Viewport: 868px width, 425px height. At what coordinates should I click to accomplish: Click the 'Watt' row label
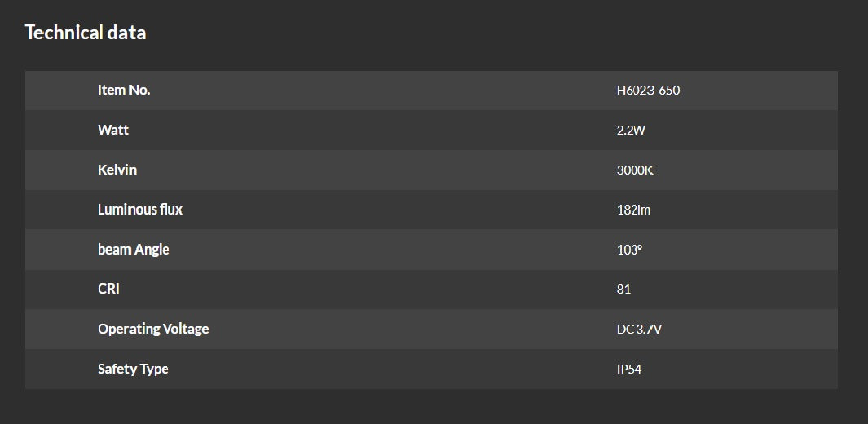point(113,130)
